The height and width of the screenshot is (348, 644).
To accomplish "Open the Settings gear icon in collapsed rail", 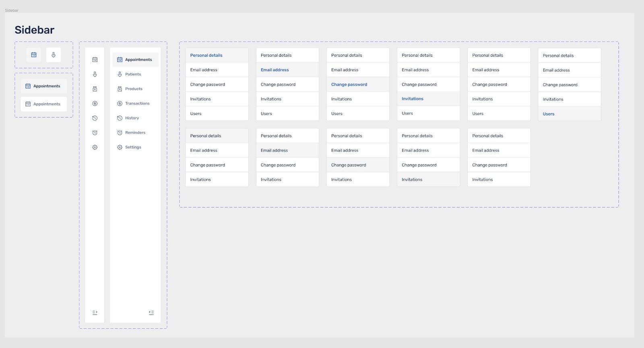I will 95,147.
